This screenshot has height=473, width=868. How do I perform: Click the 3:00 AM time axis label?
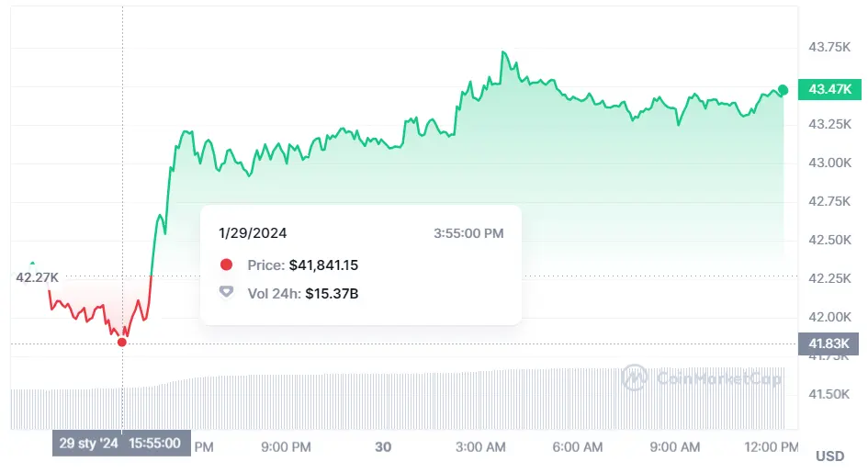tap(481, 446)
